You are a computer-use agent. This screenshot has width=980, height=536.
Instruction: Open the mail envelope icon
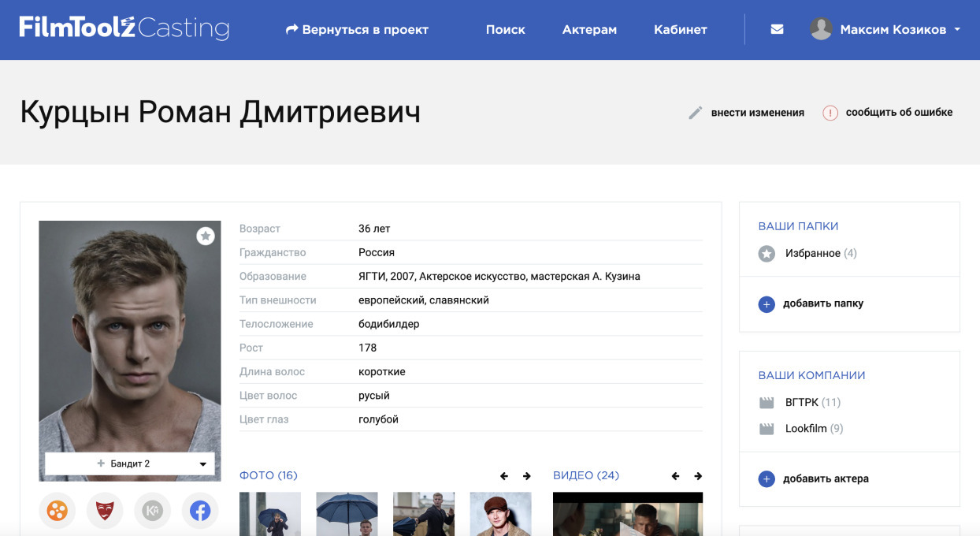pyautogui.click(x=777, y=30)
